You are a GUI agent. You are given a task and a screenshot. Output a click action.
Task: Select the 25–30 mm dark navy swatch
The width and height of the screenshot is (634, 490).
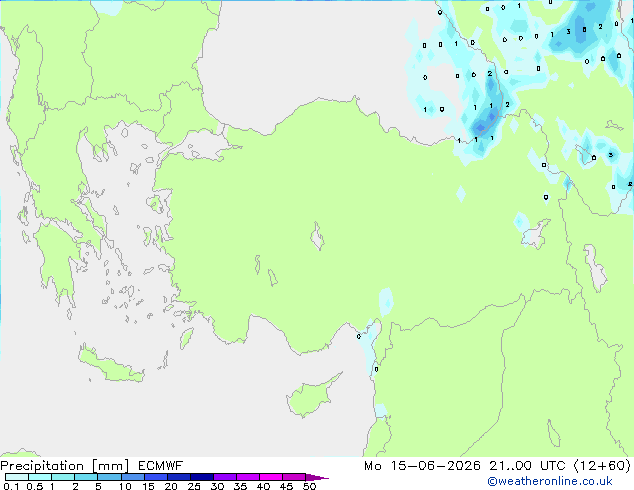201,477
